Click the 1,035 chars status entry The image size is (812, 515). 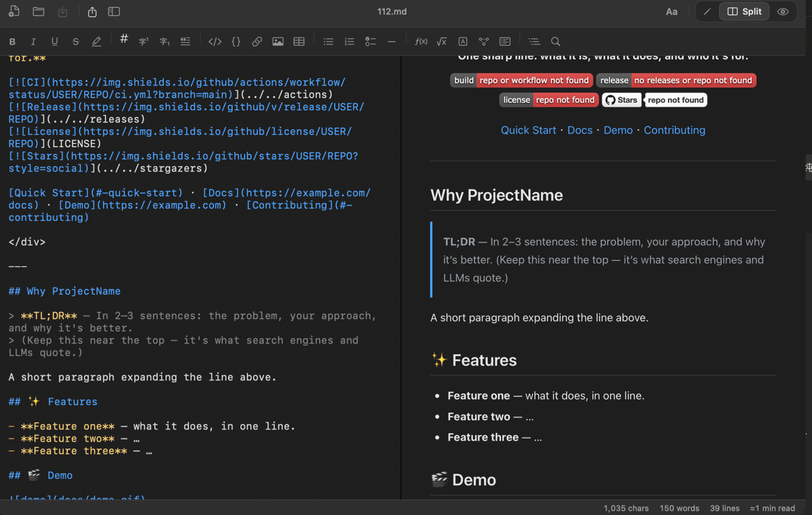pyautogui.click(x=626, y=508)
